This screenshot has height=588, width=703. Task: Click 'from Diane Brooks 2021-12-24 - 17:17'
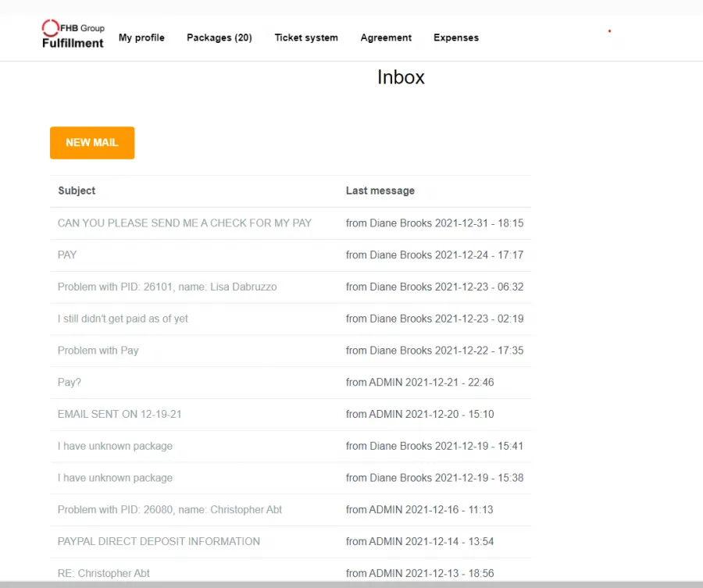click(434, 255)
